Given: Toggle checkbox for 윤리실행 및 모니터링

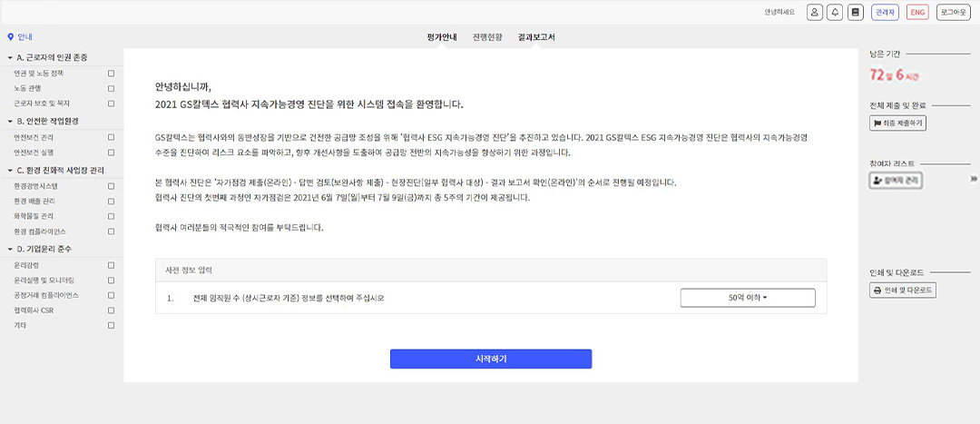Looking at the screenshot, I should [112, 280].
